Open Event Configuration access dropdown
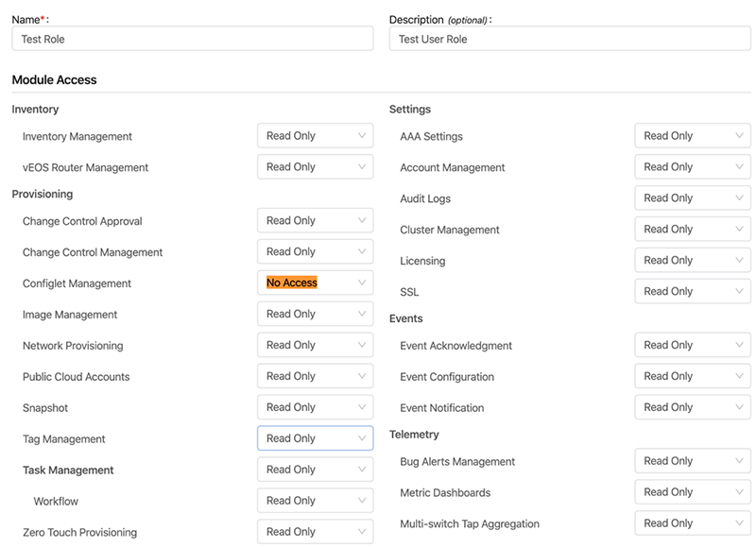The height and width of the screenshot is (548, 756). point(693,376)
